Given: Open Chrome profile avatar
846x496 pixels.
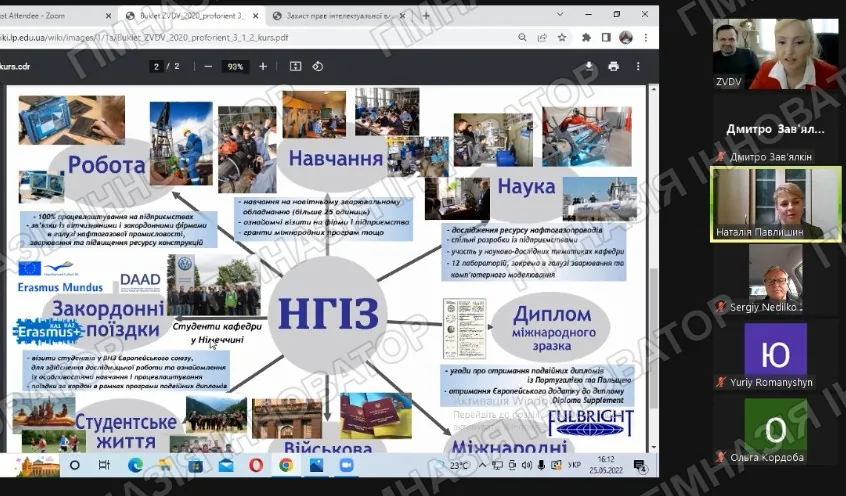Looking at the screenshot, I should [x=626, y=37].
